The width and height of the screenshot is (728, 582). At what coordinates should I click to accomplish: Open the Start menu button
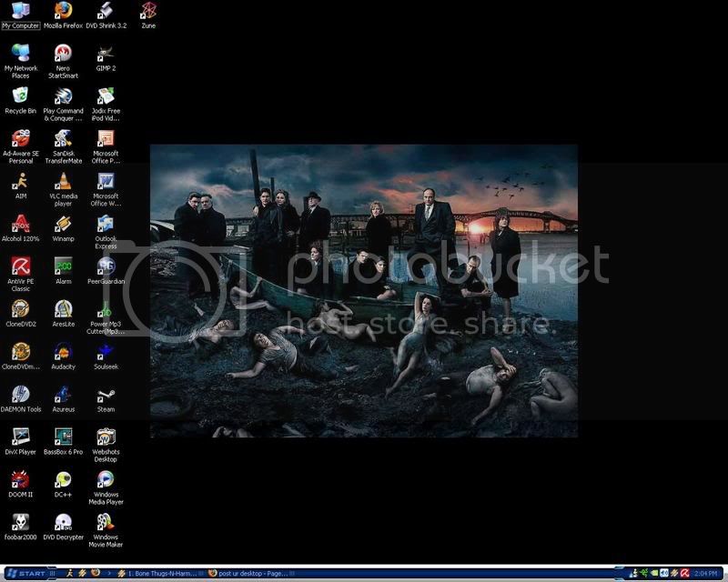pos(27,574)
